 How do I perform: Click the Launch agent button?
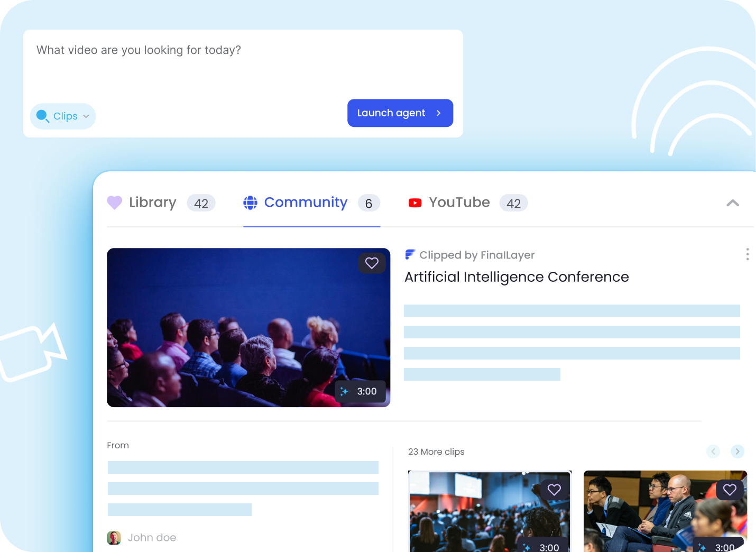click(x=400, y=113)
